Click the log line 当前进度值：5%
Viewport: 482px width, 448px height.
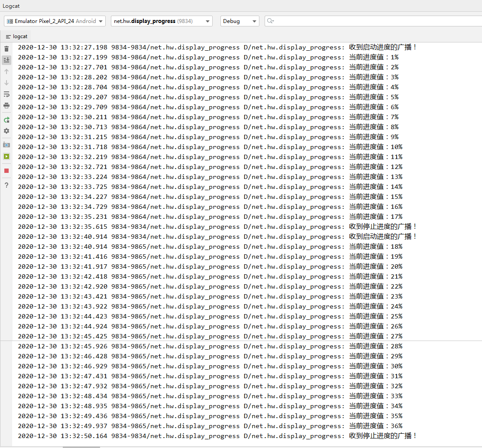click(208, 97)
